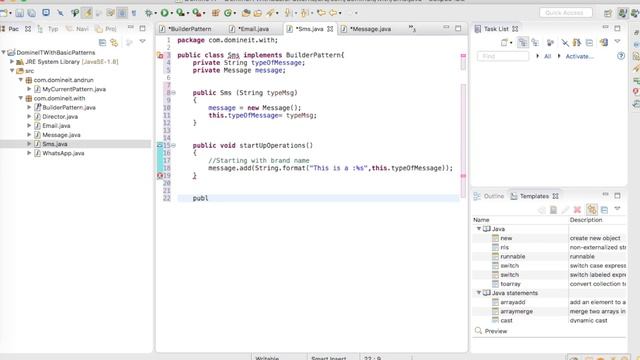Toggle Categorized presentation in Task List

point(523,42)
